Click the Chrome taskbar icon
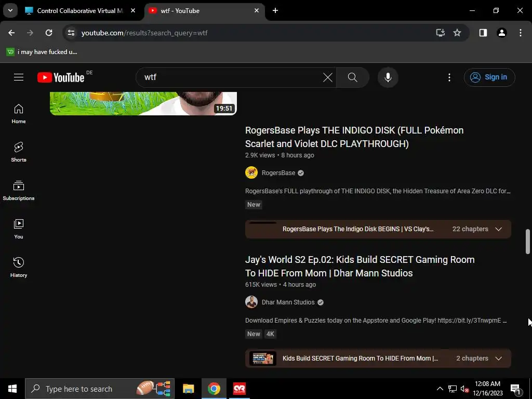Viewport: 532px width, 399px height. click(214, 389)
